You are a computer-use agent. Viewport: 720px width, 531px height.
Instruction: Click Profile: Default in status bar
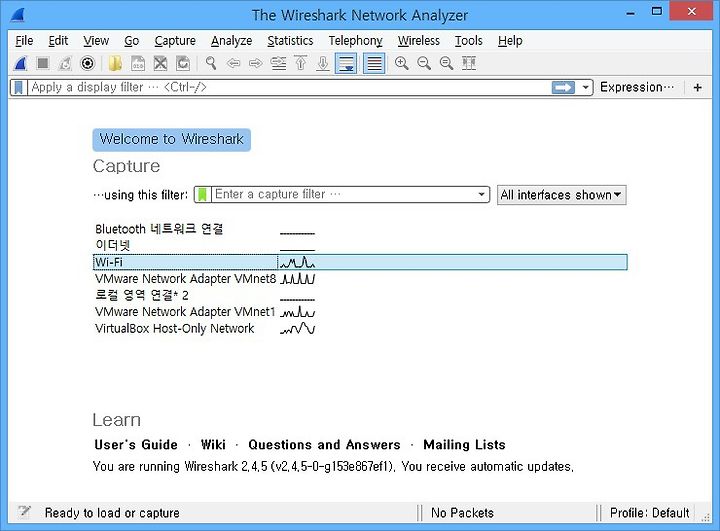649,513
